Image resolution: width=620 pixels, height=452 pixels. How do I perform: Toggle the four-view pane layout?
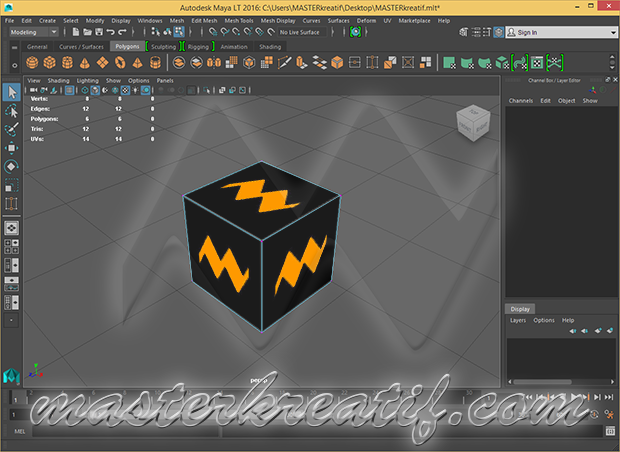[x=11, y=246]
